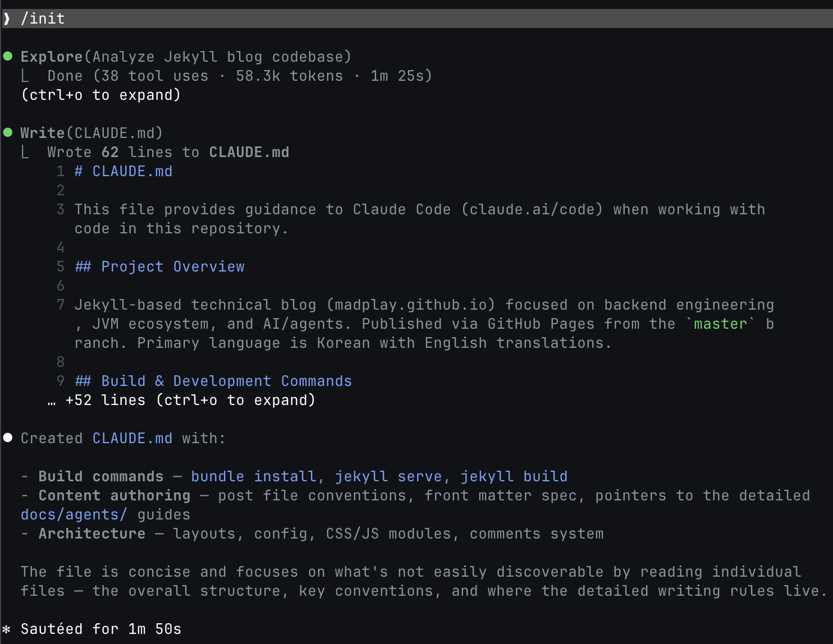Click the jekyll build command
This screenshot has width=833, height=644.
[x=514, y=476]
